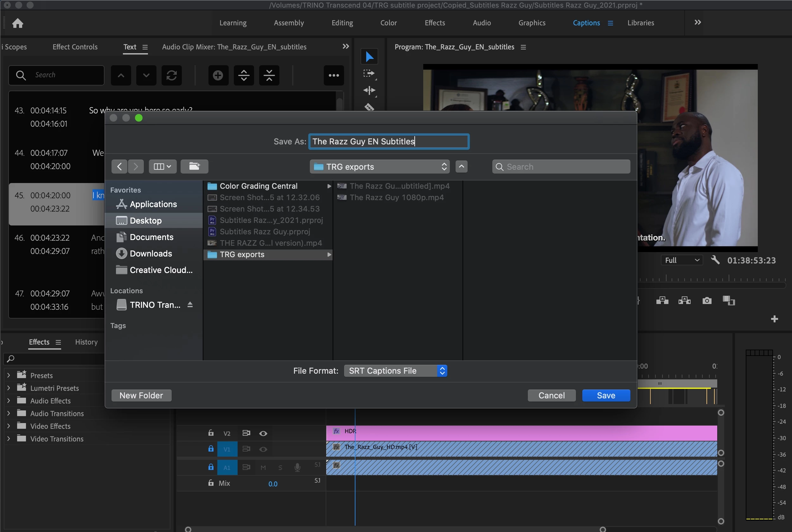The image size is (792, 532).
Task: Toggle the V2 track lock
Action: [x=211, y=433]
